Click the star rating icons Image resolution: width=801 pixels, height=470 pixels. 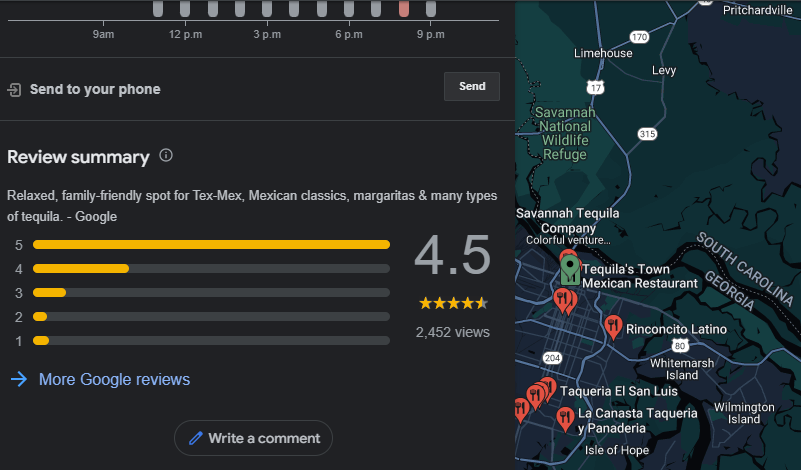tap(453, 303)
